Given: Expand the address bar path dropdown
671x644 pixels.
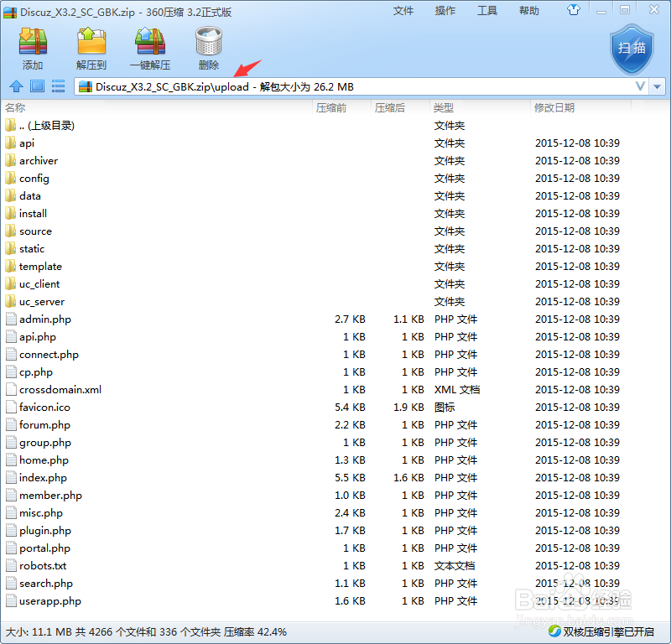Looking at the screenshot, I should click(657, 87).
